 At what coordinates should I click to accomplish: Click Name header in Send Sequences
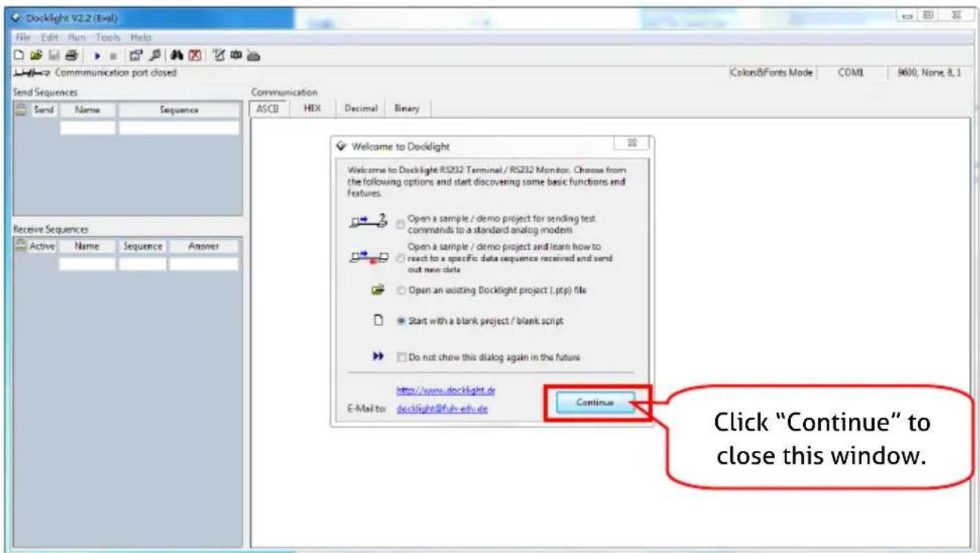tap(88, 110)
